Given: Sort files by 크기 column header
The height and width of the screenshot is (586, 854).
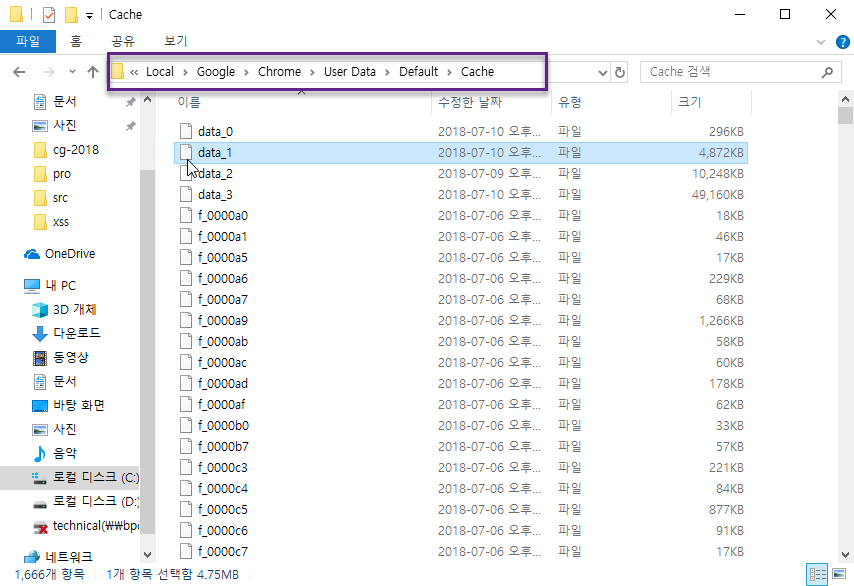Looking at the screenshot, I should [x=690, y=102].
